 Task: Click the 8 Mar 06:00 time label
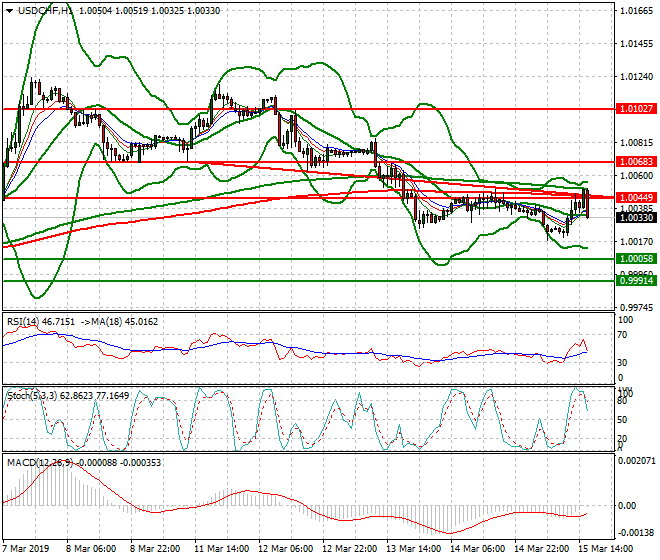pyautogui.click(x=91, y=549)
